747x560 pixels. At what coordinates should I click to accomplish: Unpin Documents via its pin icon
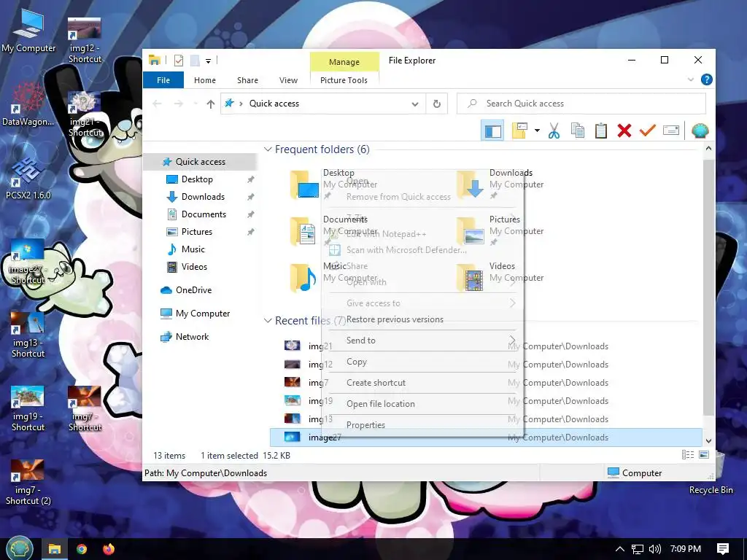click(x=251, y=214)
